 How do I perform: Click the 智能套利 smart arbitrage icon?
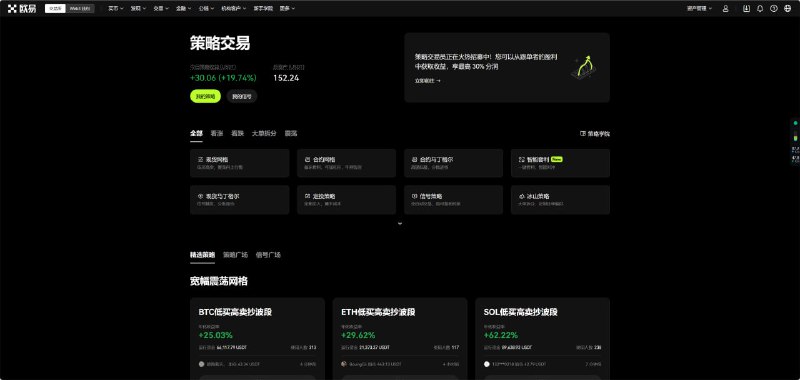tap(521, 160)
